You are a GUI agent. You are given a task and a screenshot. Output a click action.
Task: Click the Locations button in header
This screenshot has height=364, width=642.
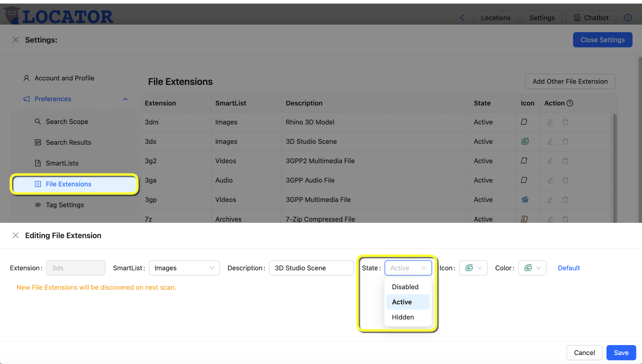point(496,18)
